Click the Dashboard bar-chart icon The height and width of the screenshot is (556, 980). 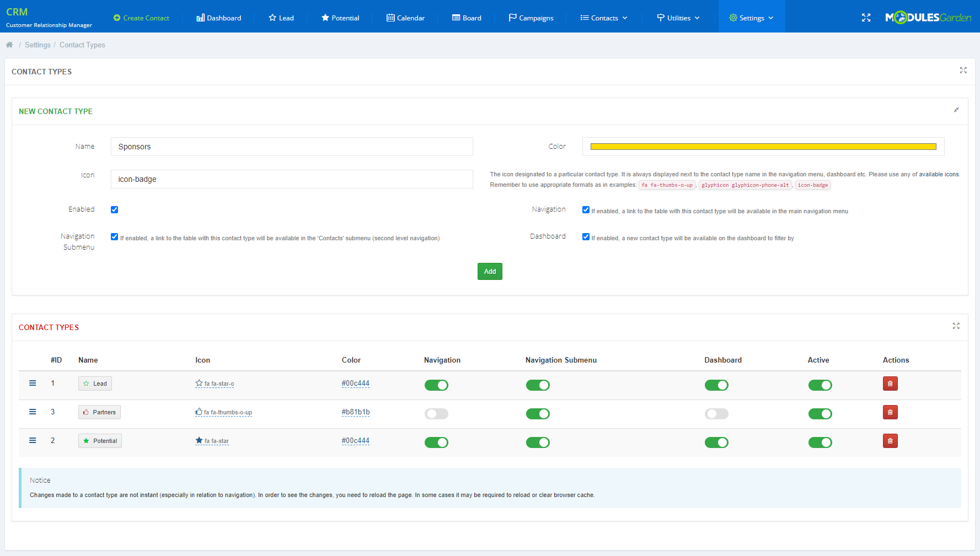(x=200, y=18)
